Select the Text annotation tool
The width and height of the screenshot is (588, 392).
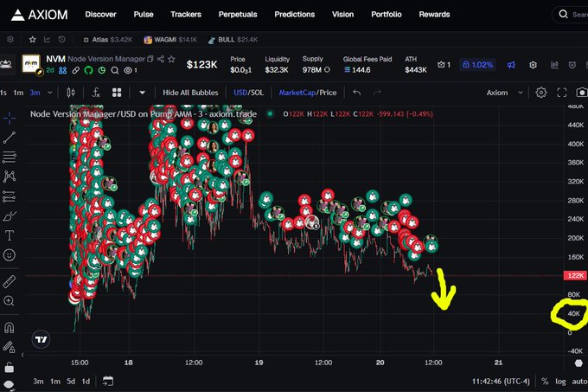click(x=10, y=235)
